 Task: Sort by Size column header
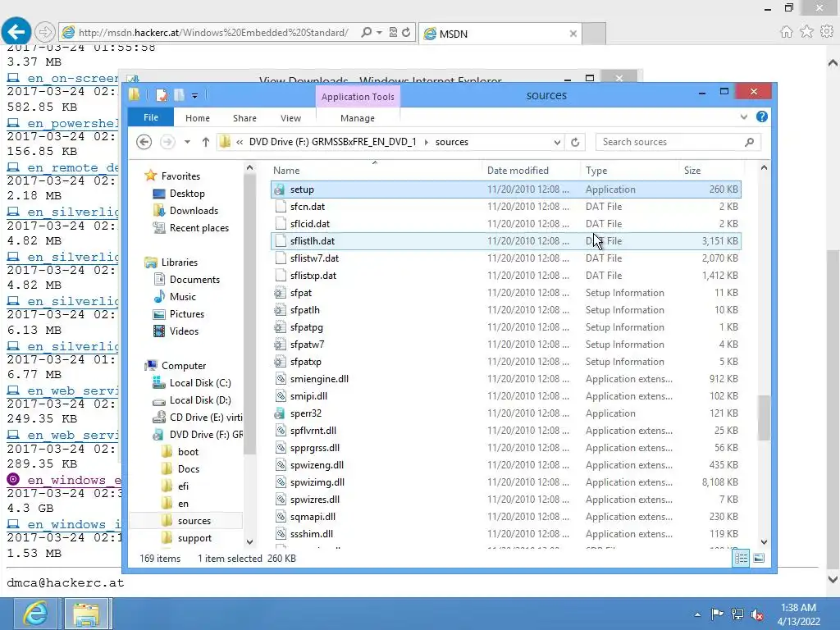tap(710, 171)
